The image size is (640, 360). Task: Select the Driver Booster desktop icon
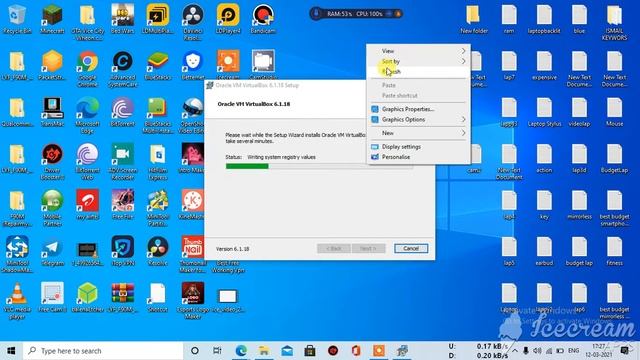point(52,162)
